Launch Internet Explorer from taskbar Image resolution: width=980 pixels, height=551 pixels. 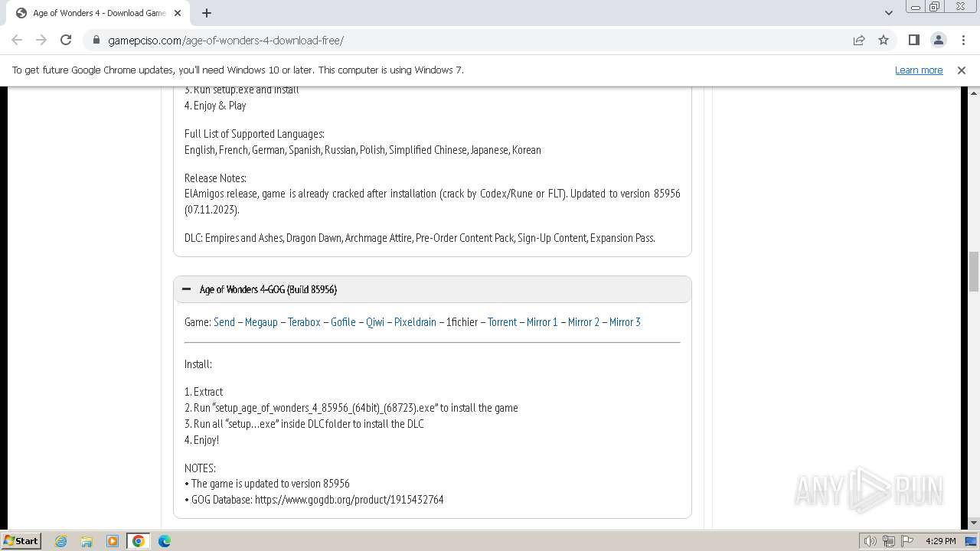60,541
